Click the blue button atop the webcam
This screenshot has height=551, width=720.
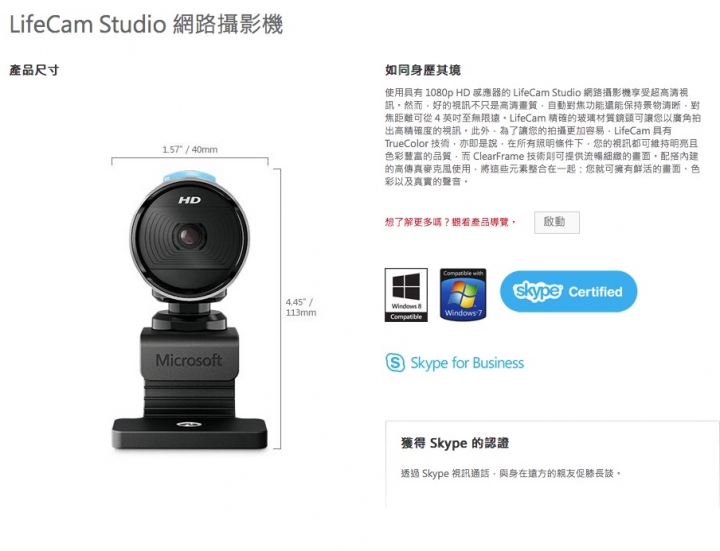click(x=189, y=176)
